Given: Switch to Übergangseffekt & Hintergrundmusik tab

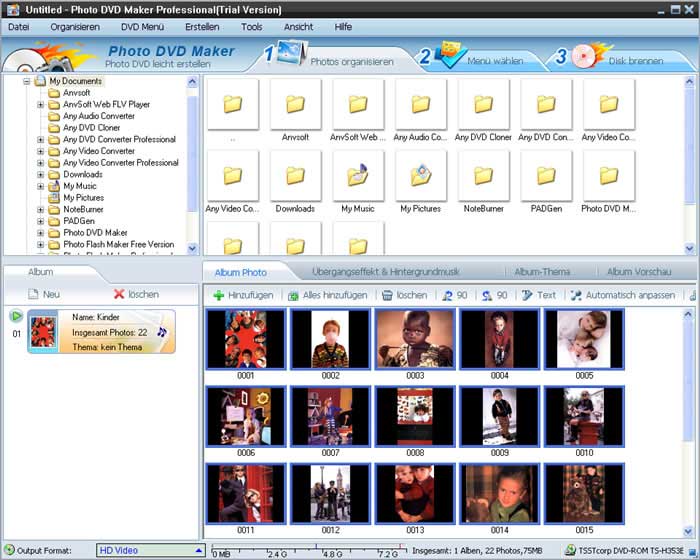Looking at the screenshot, I should (386, 272).
